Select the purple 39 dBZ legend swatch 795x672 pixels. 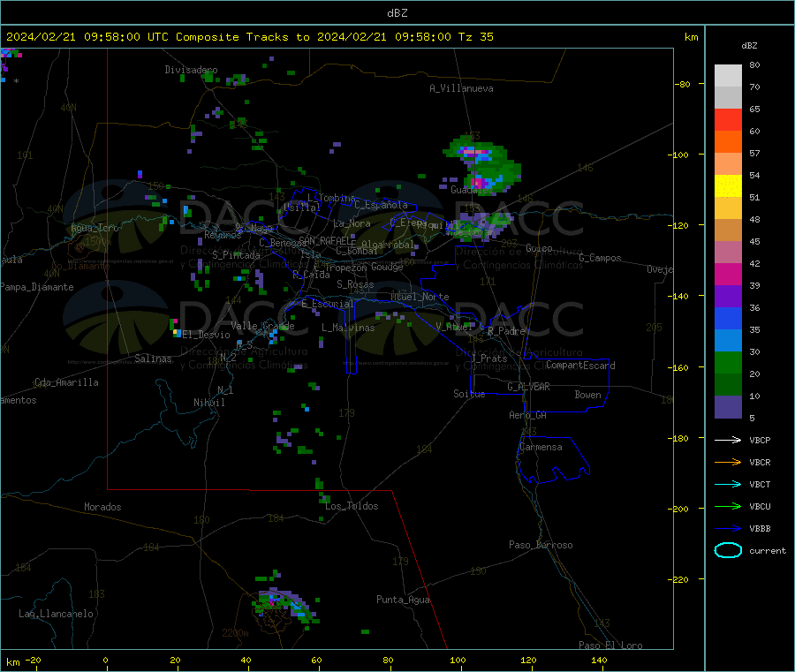[x=728, y=297]
